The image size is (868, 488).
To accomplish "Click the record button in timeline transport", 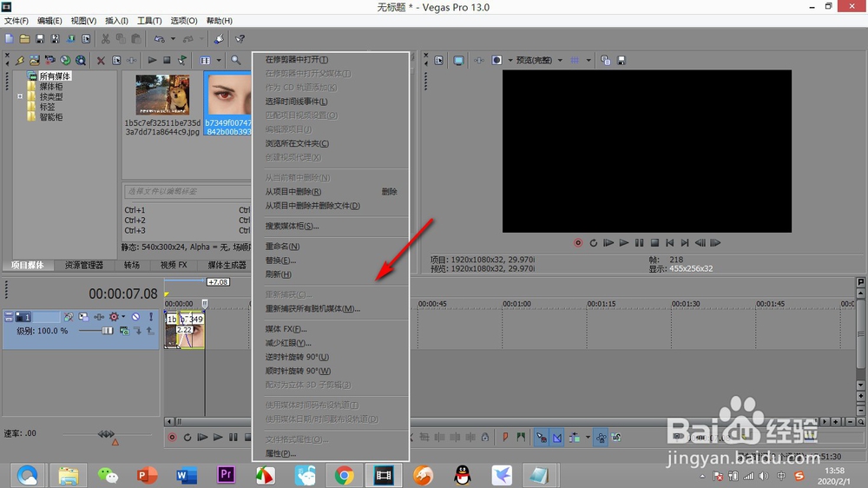I will coord(172,438).
